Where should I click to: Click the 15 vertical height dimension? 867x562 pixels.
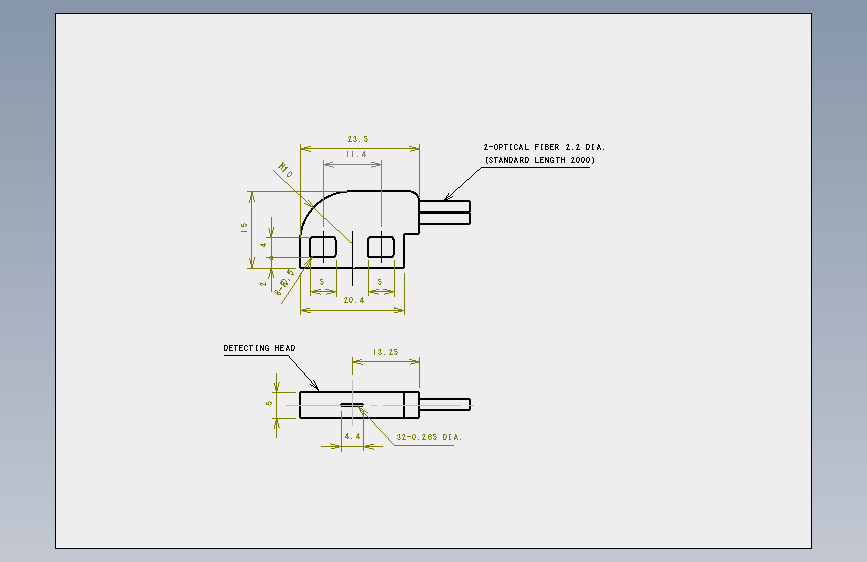(244, 227)
